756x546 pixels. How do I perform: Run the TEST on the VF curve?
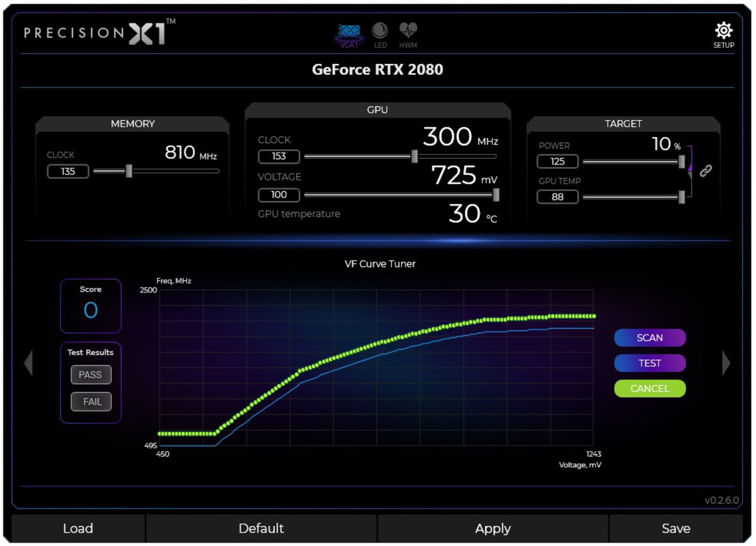tap(649, 363)
